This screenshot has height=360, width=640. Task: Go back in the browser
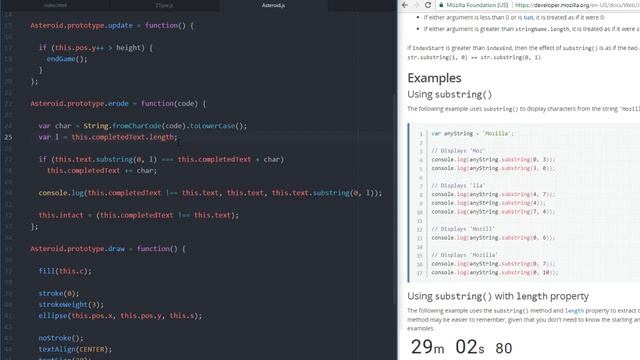(405, 5)
